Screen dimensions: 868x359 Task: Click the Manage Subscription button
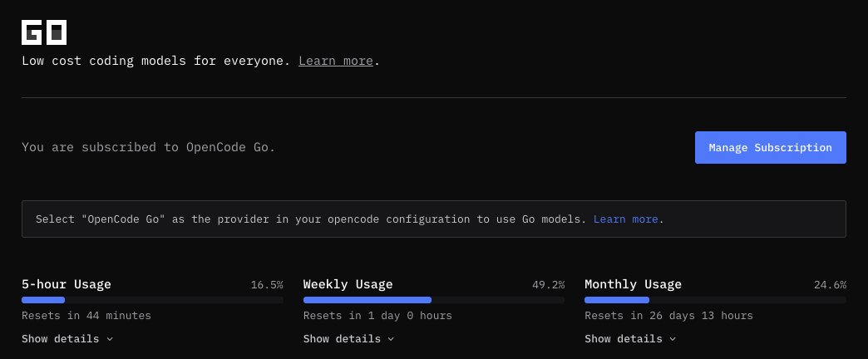tap(770, 148)
